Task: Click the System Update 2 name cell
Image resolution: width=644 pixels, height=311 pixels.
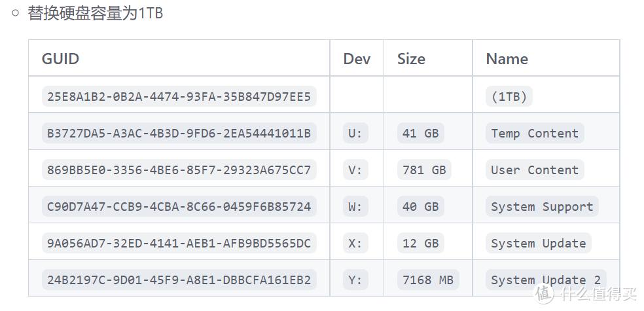Action: point(546,280)
